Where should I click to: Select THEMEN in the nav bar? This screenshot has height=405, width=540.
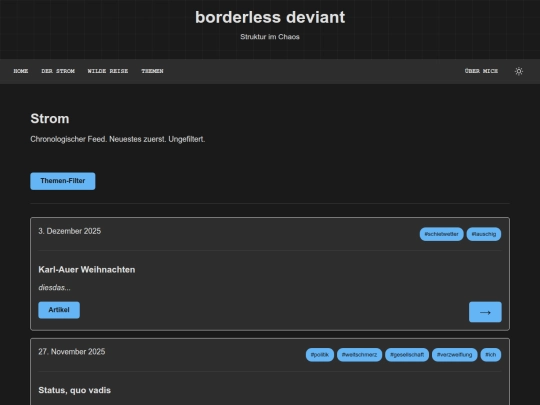[x=152, y=71]
